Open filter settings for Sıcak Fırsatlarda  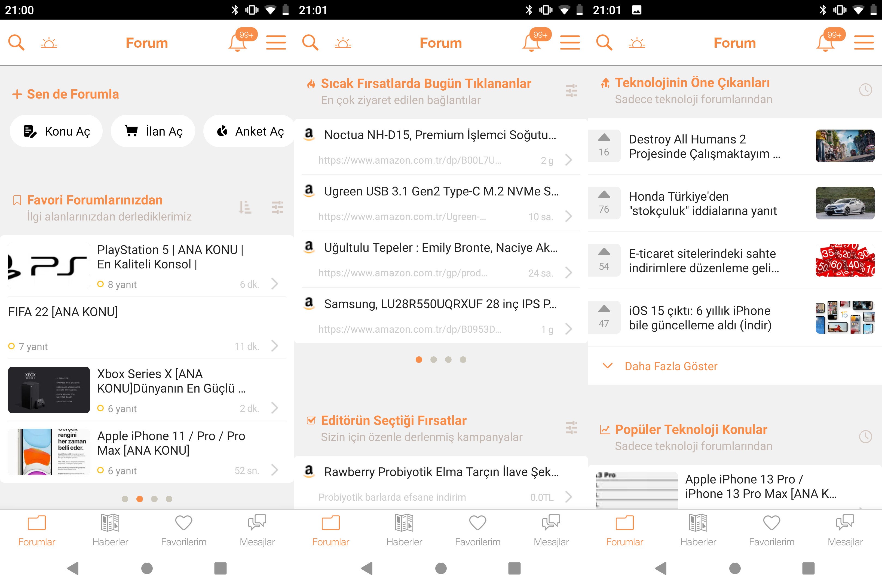(571, 91)
